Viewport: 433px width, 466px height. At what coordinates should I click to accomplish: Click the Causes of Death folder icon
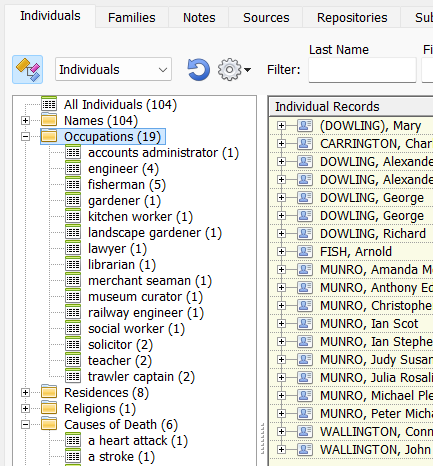(x=49, y=424)
